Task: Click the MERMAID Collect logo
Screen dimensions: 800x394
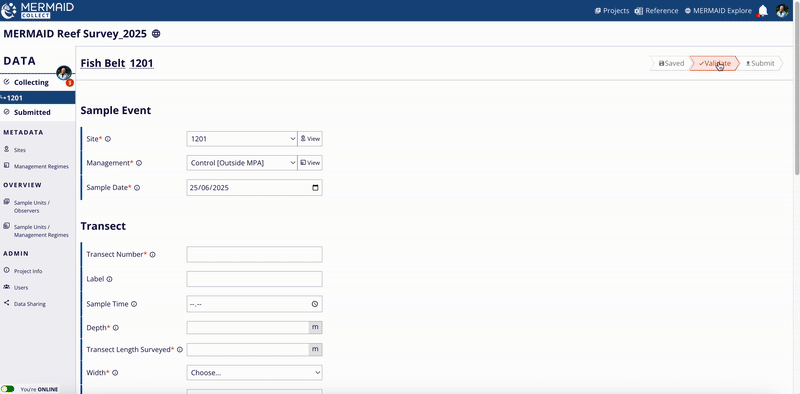Action: 38,10
